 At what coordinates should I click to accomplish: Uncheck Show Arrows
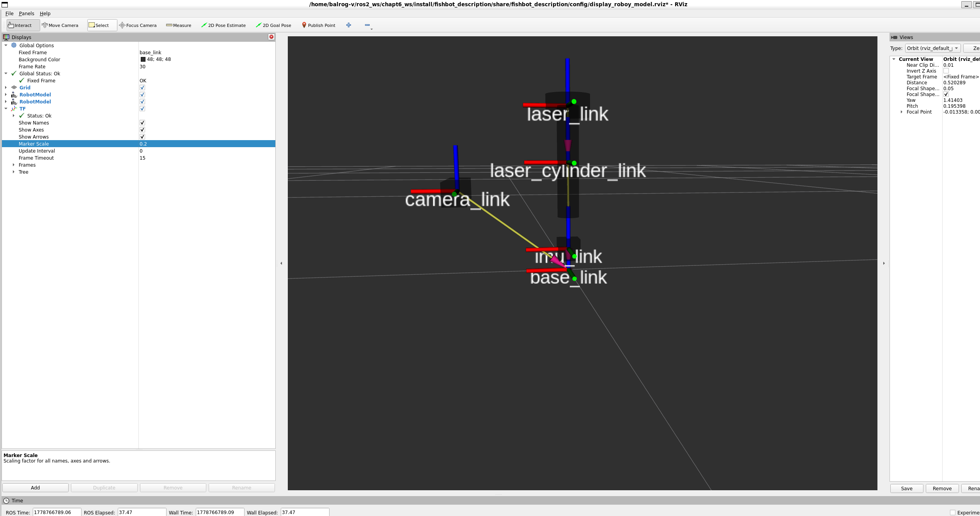[142, 137]
